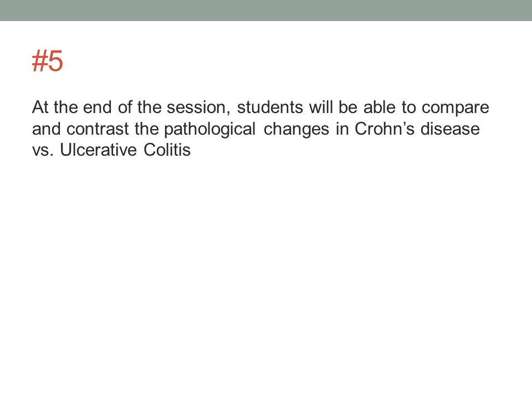532x399 pixels.
Task: Click the gray-green header bar at top
Action: [x=266, y=10]
